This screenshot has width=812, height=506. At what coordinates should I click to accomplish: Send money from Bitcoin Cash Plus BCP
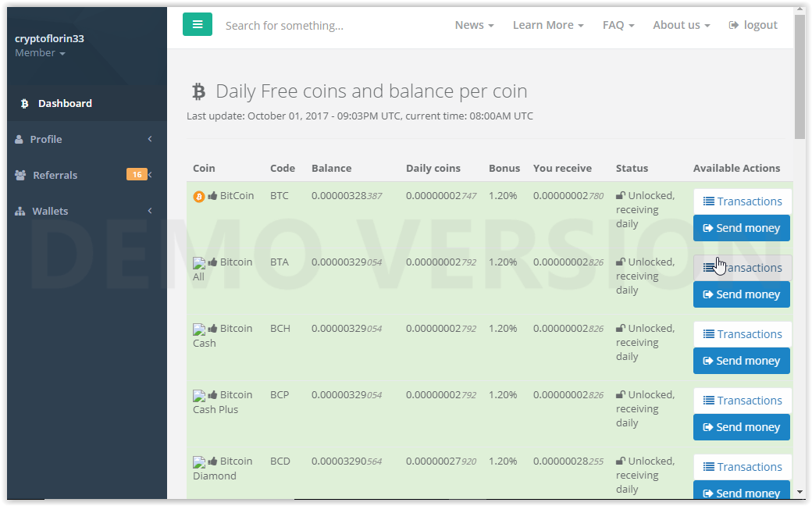click(x=742, y=427)
